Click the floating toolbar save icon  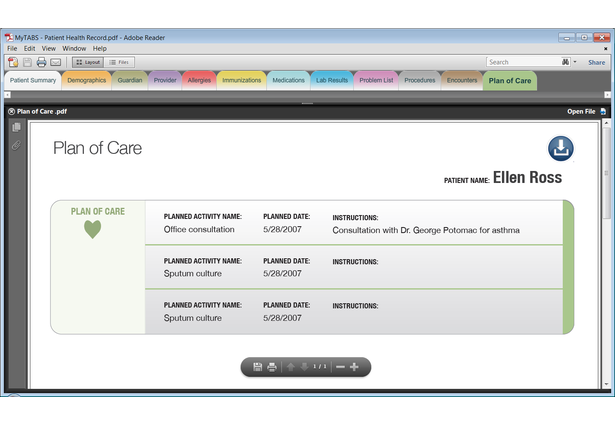point(257,367)
